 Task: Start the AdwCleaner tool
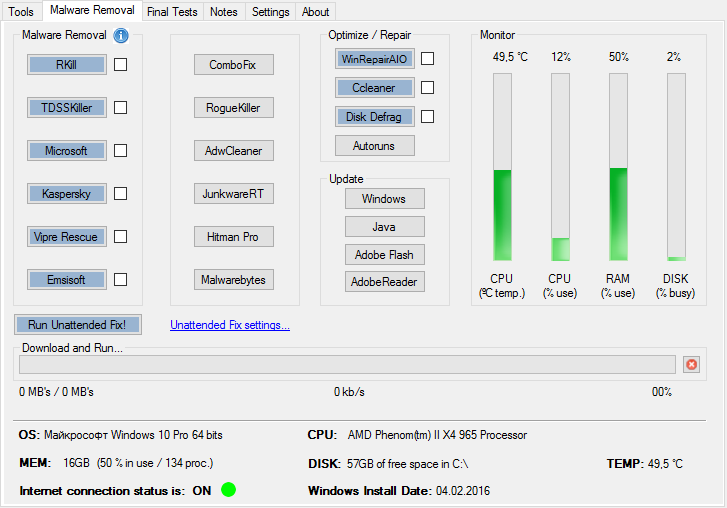[233, 151]
